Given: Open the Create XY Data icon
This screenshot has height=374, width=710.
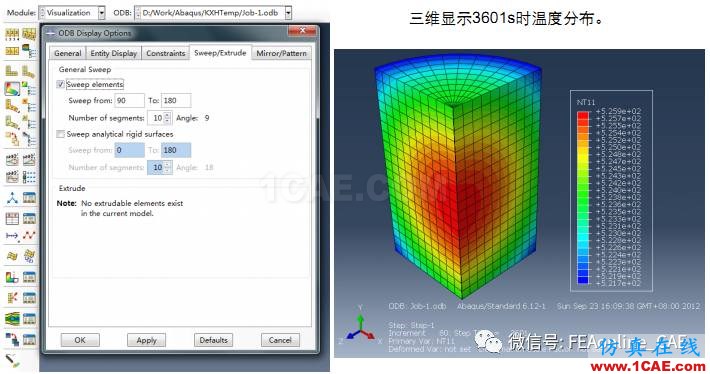Looking at the screenshot, I should coord(12,219).
